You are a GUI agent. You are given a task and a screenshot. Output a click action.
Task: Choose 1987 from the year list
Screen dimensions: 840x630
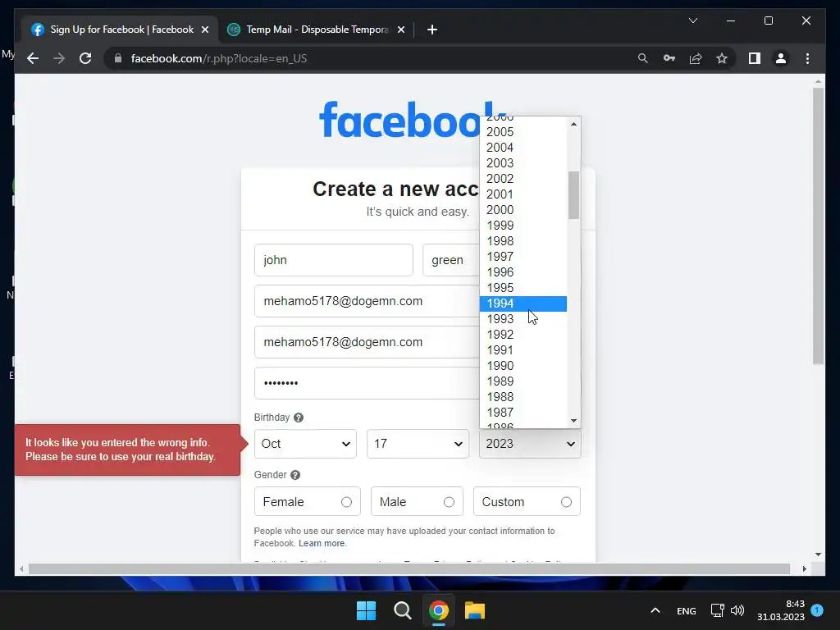click(523, 412)
